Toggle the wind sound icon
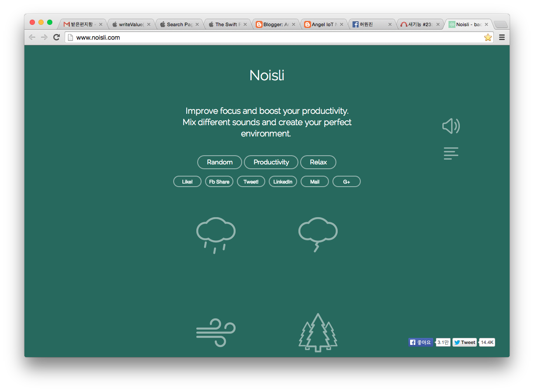This screenshot has width=534, height=392. pos(216,333)
